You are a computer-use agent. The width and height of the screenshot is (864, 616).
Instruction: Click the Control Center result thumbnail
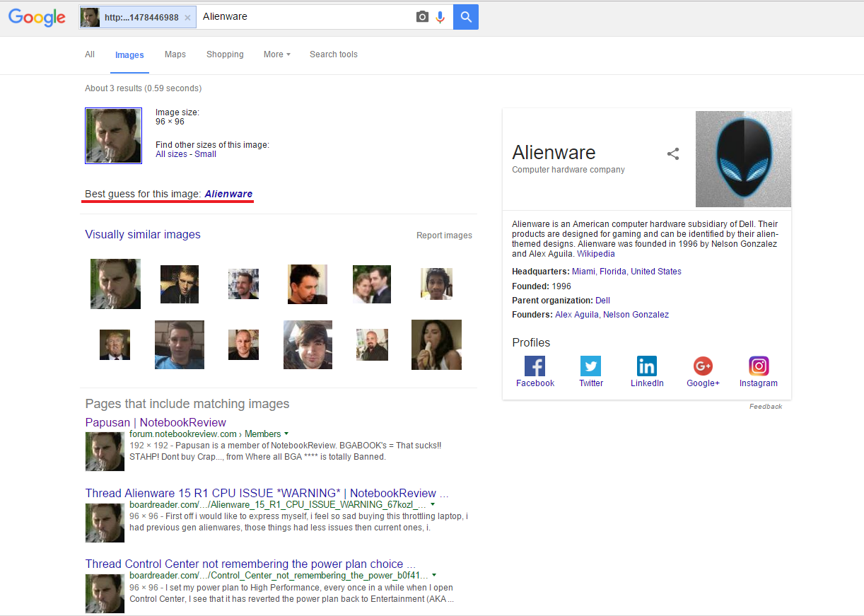point(105,593)
